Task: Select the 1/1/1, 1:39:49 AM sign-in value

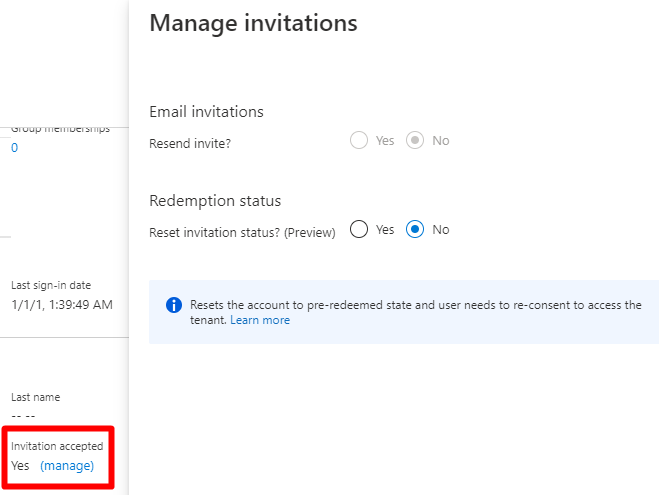Action: coord(61,304)
